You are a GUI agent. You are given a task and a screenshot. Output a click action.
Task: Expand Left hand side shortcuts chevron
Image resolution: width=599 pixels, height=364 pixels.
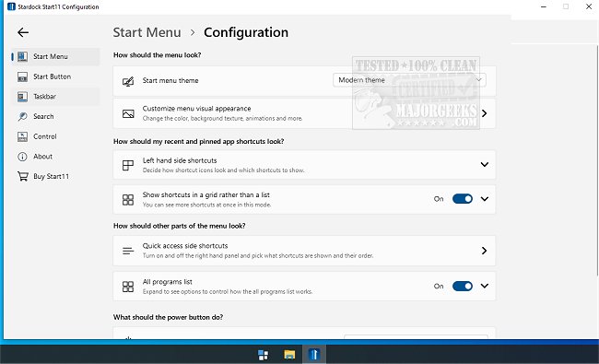click(x=485, y=164)
